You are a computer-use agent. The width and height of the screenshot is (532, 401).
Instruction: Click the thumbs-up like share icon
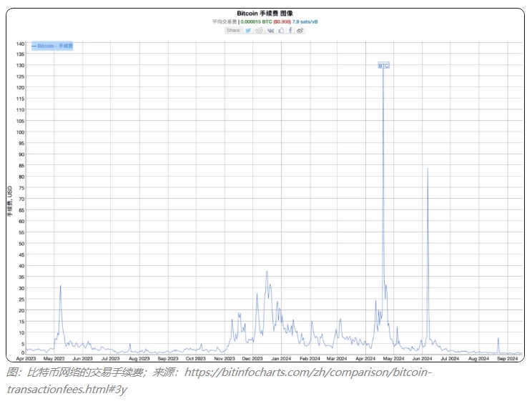click(x=281, y=31)
